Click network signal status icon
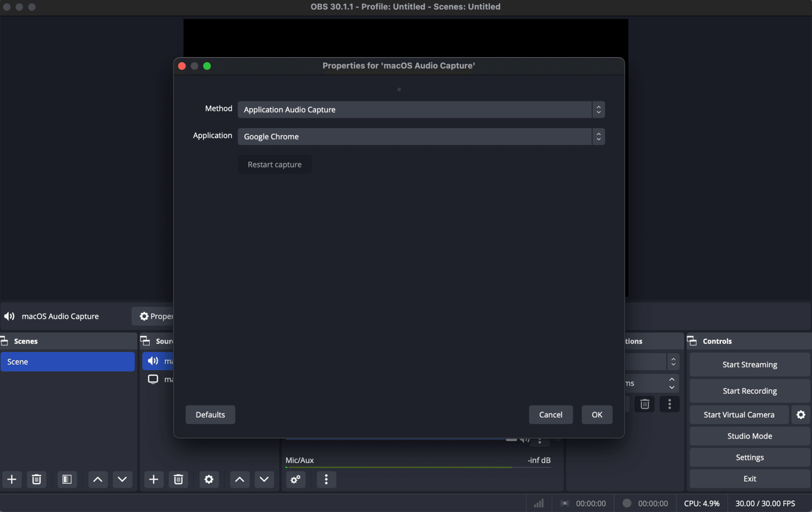This screenshot has height=512, width=812. 539,503
